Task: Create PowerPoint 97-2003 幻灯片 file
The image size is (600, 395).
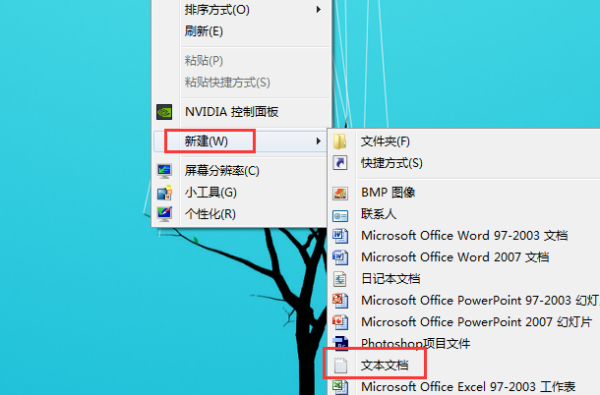Action: [480, 300]
